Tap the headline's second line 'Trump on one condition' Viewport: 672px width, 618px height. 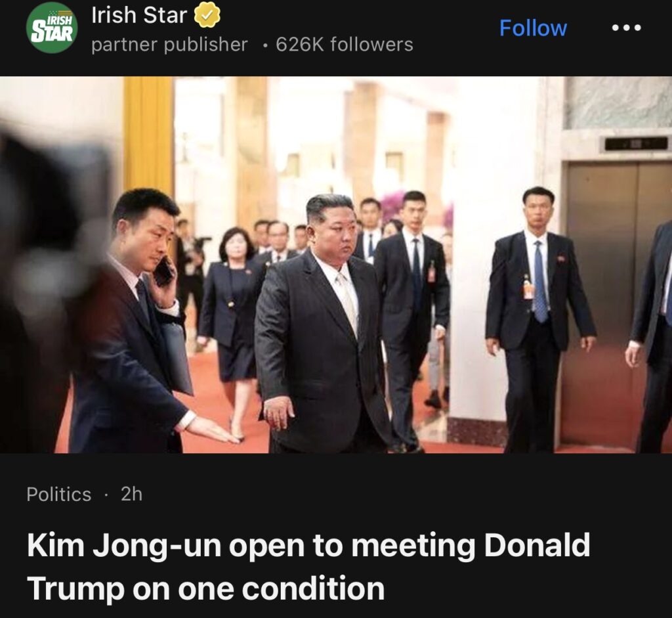click(205, 588)
